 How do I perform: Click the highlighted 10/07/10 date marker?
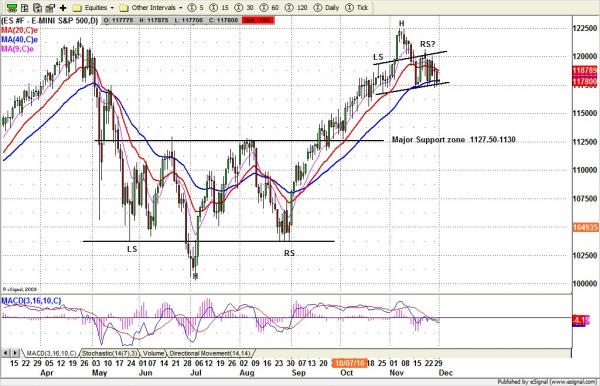tap(349, 363)
